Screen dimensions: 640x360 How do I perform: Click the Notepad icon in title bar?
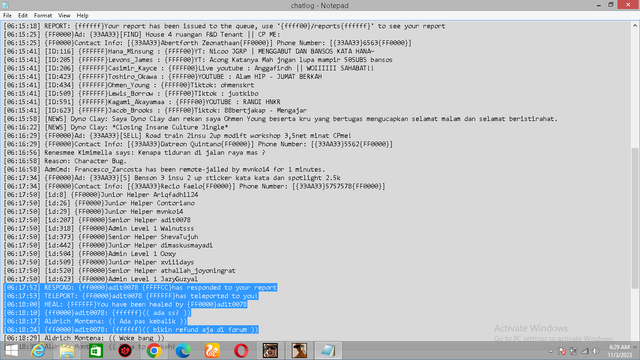tap(5, 5)
